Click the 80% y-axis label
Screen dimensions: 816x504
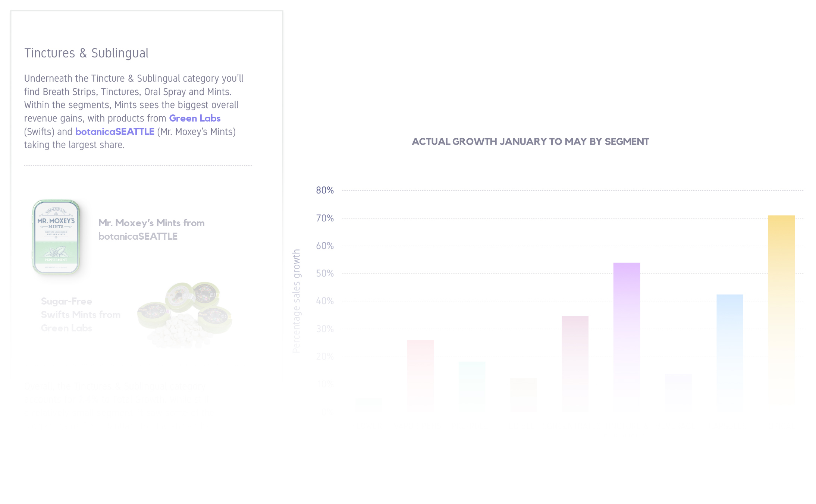(x=324, y=190)
